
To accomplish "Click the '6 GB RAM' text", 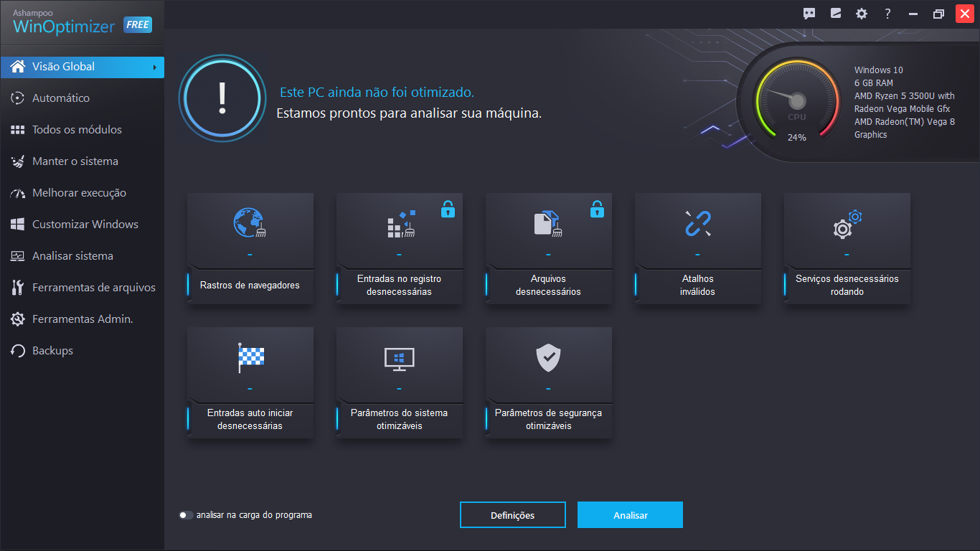I will click(x=874, y=83).
